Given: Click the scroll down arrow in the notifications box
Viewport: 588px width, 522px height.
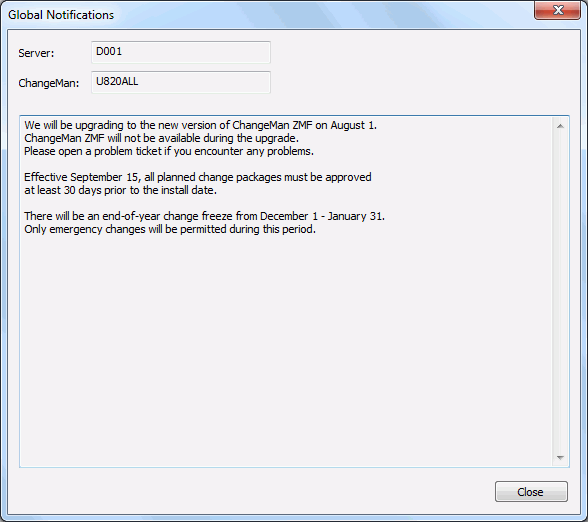Looking at the screenshot, I should click(x=560, y=458).
